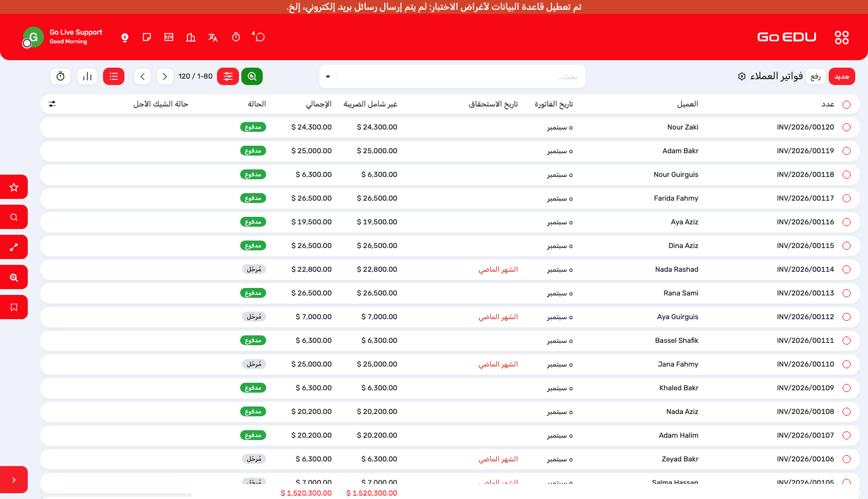The image size is (868, 499).
Task: Switch to the activity clock view
Action: coord(61,76)
